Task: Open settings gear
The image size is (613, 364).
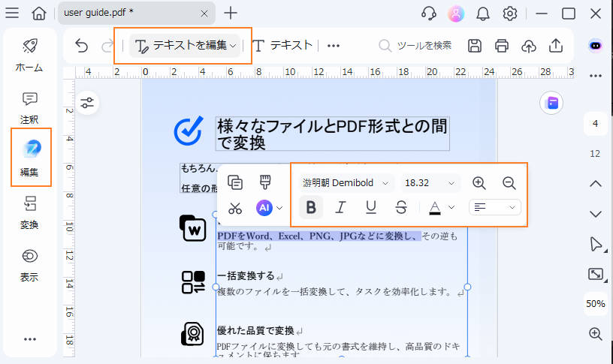Action: click(510, 14)
